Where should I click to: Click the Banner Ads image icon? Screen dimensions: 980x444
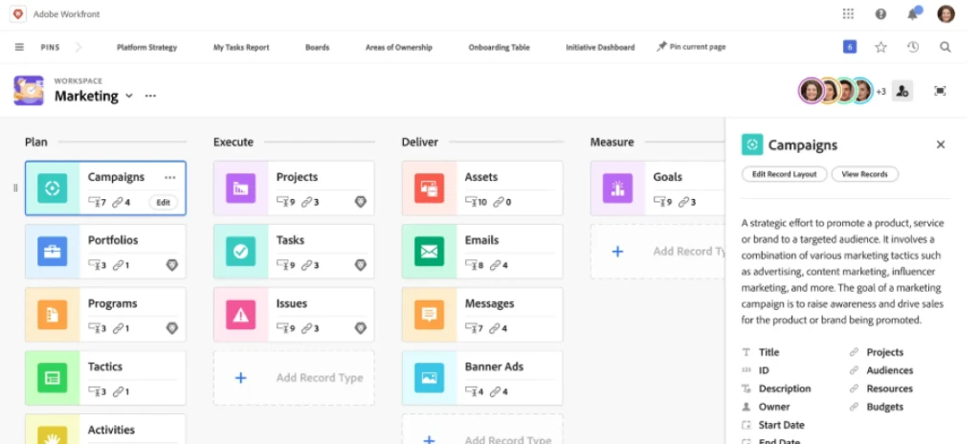click(x=430, y=378)
